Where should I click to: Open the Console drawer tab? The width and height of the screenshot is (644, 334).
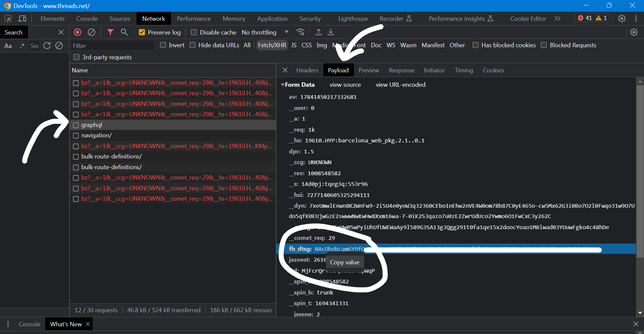click(30, 324)
